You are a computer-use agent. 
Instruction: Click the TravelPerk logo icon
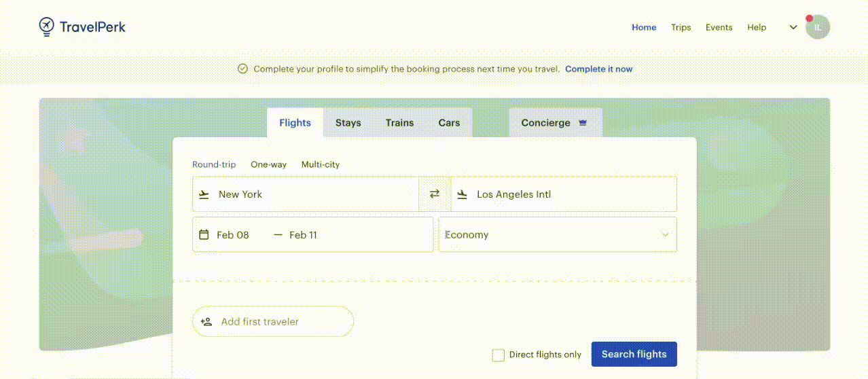[46, 26]
